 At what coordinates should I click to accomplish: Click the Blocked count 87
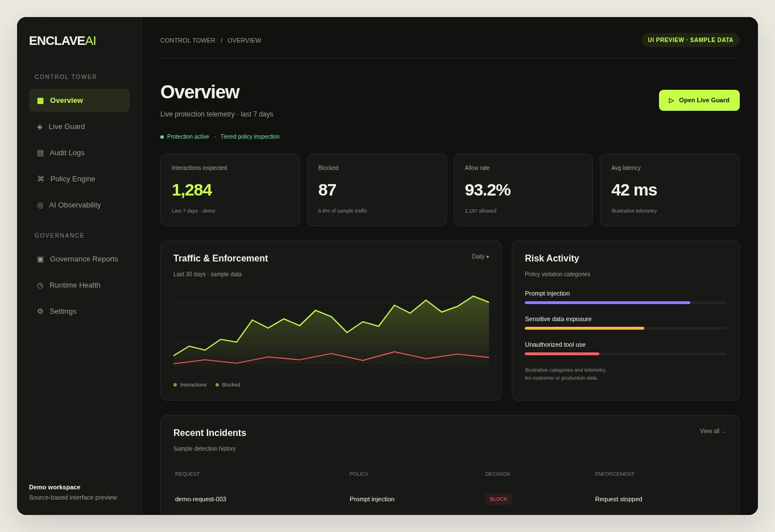327,190
